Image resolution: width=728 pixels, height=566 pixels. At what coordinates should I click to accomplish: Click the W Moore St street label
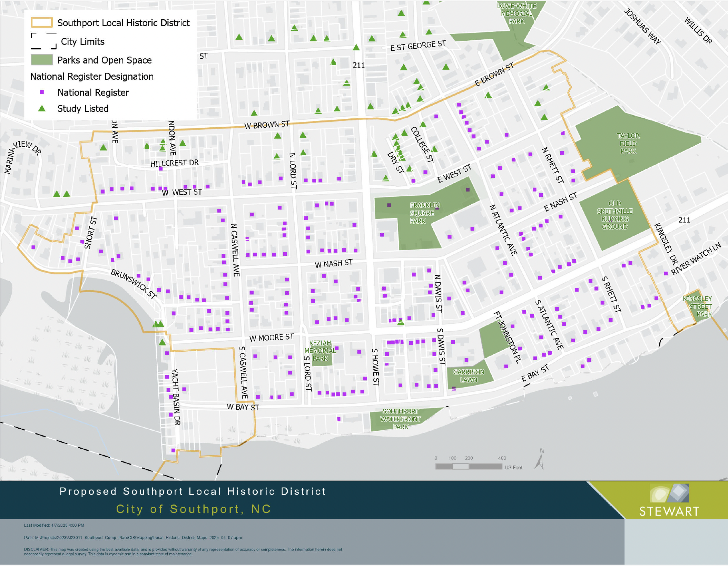(x=272, y=338)
